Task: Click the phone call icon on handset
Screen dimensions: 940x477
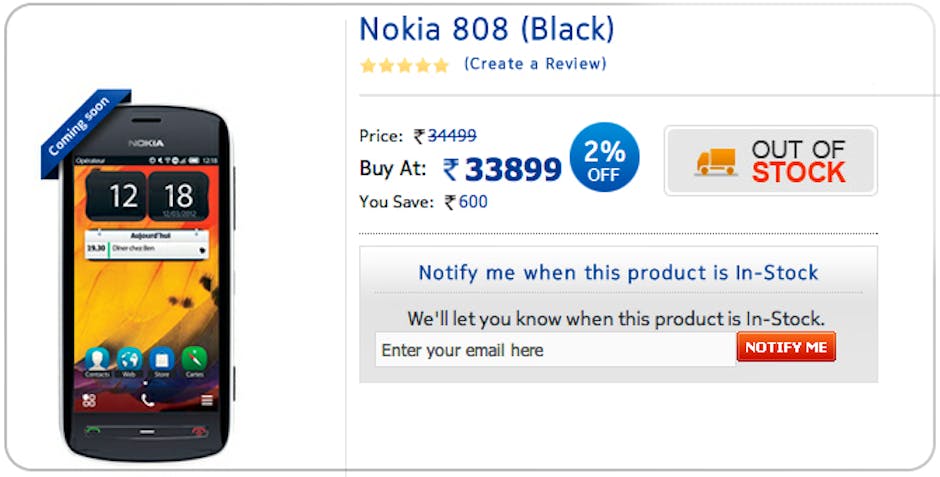Action: (x=147, y=400)
